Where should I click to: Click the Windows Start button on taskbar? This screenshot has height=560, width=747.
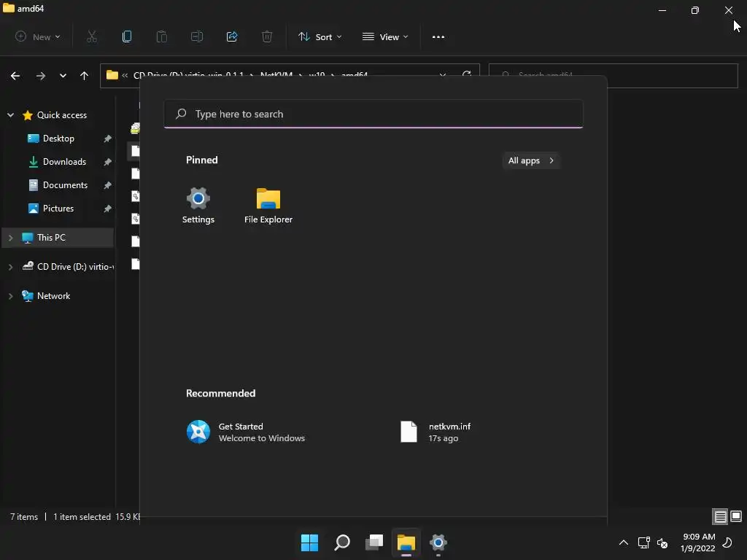click(x=309, y=542)
